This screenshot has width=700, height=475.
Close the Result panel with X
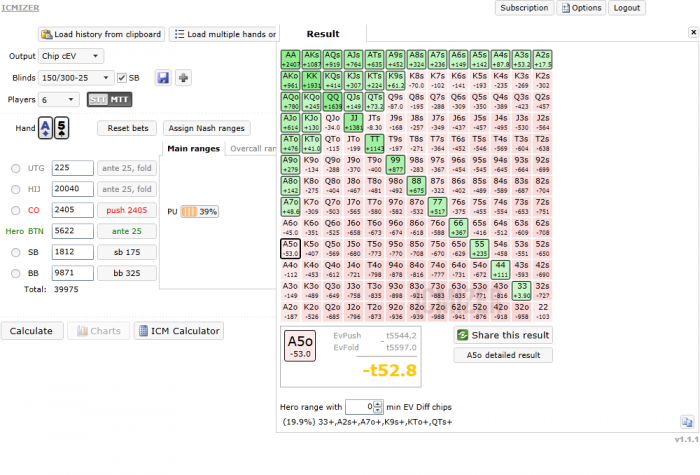(693, 32)
